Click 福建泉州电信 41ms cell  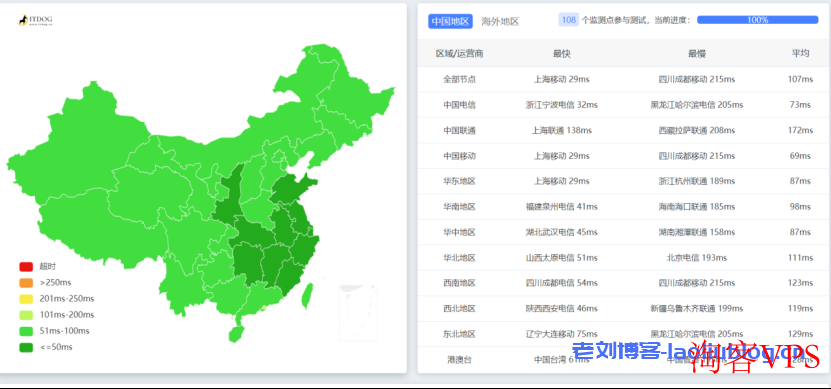(x=562, y=207)
